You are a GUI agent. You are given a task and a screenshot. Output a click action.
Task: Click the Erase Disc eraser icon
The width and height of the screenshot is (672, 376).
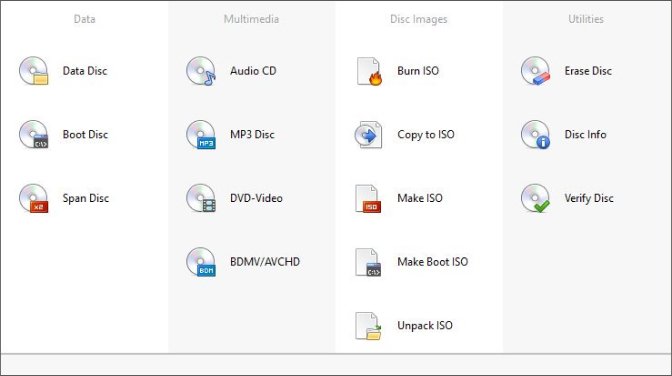535,71
